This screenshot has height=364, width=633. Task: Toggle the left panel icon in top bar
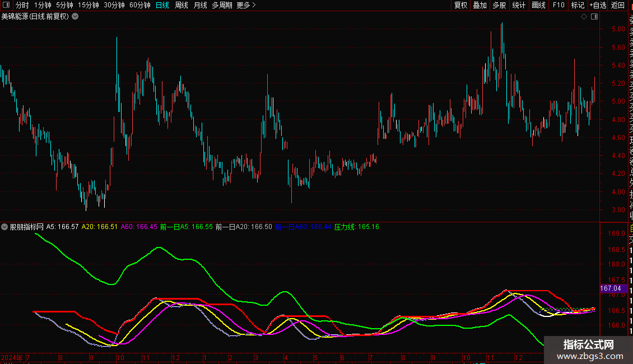coord(6,5)
